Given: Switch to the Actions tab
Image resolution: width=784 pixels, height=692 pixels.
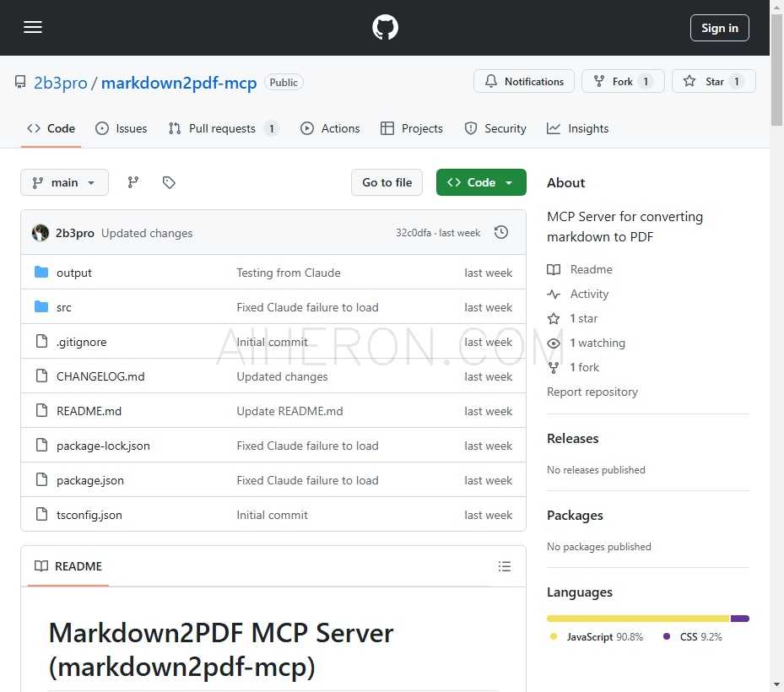Looking at the screenshot, I should coord(330,128).
